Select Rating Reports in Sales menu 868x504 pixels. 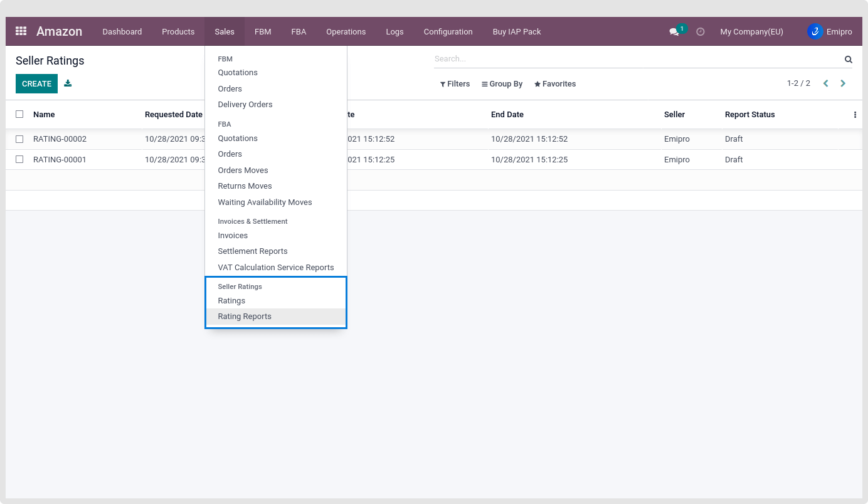pos(245,317)
